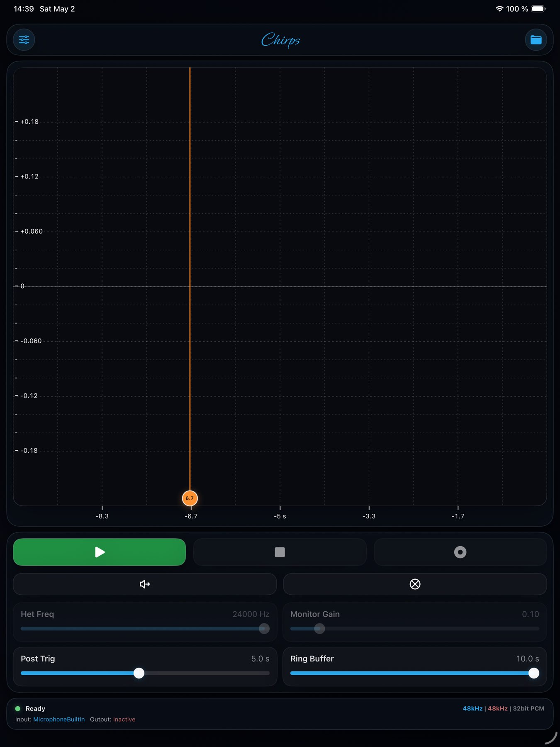560x747 pixels.
Task: Click the Post Trig slider handle
Action: click(x=139, y=673)
